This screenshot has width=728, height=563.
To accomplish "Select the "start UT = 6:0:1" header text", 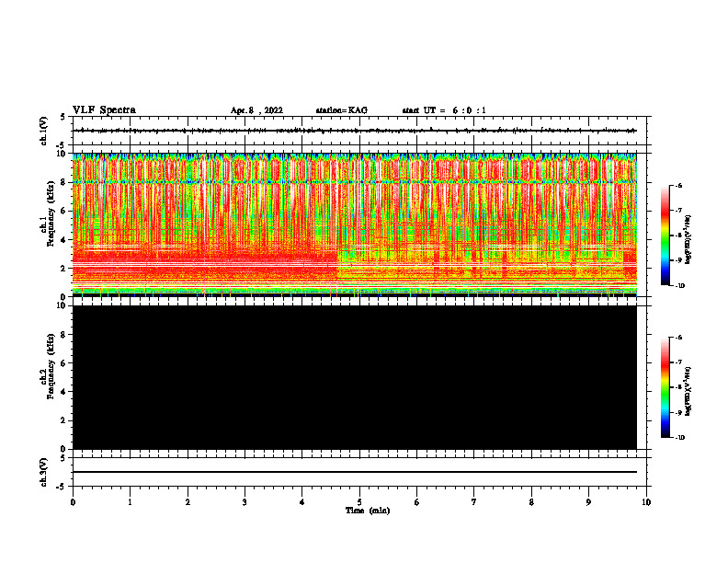I will coord(444,110).
